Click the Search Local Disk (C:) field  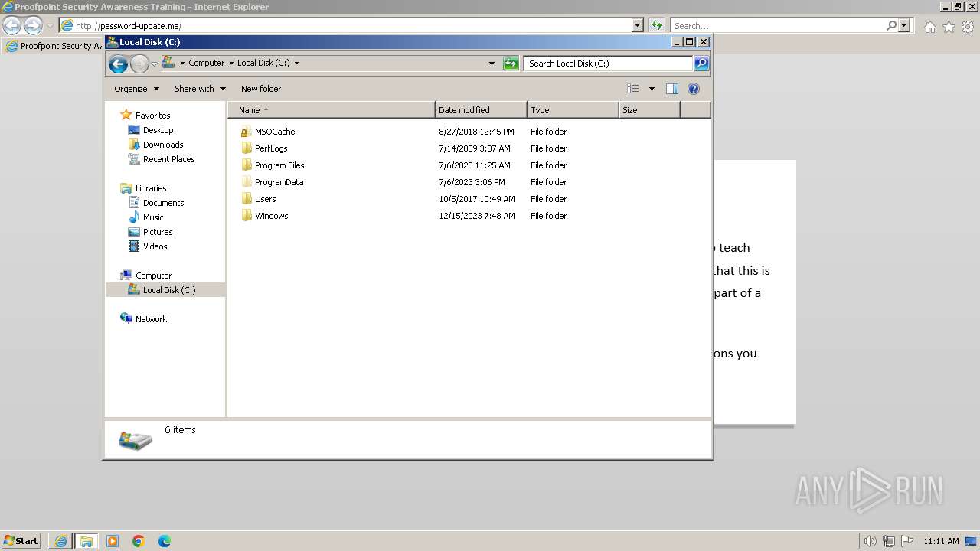tap(609, 64)
